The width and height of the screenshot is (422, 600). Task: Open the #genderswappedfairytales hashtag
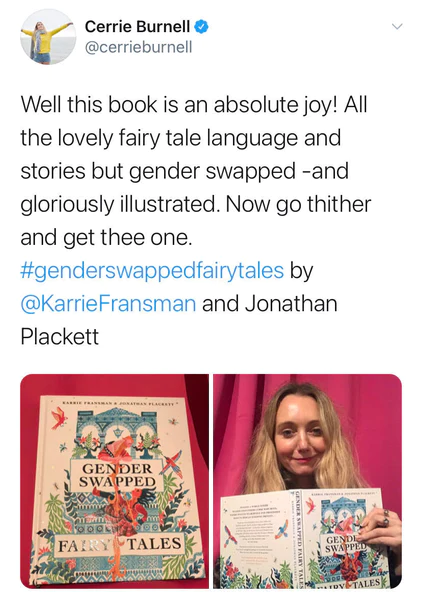[x=152, y=271]
